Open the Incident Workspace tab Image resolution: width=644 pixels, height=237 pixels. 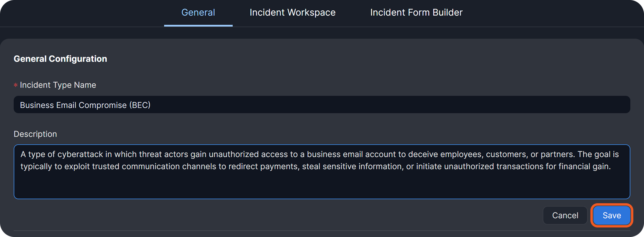(292, 13)
